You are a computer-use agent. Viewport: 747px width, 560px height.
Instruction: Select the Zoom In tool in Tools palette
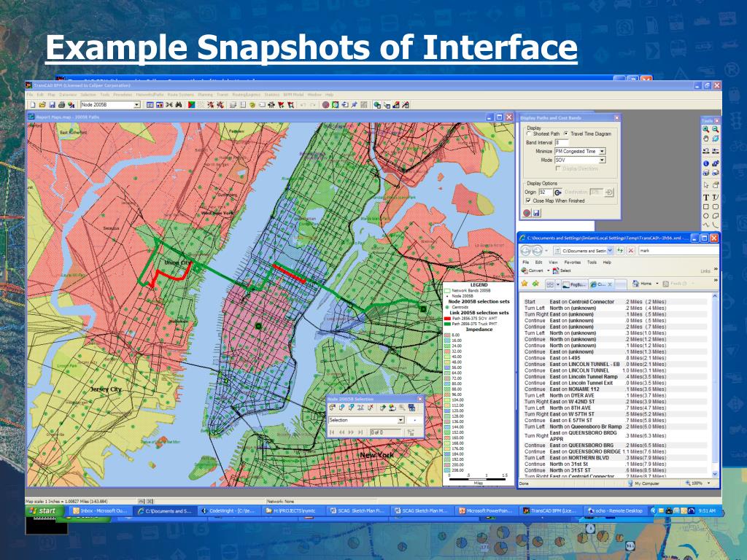(x=705, y=129)
